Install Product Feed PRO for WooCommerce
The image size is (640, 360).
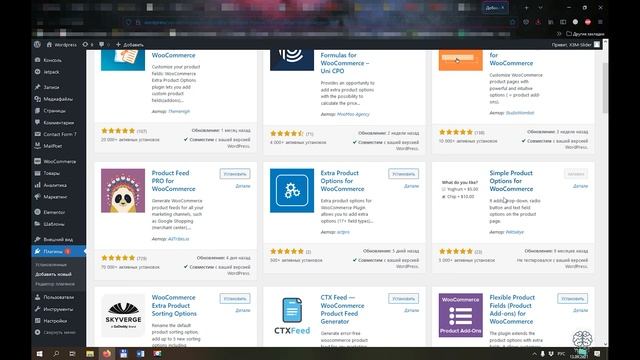[x=235, y=174]
